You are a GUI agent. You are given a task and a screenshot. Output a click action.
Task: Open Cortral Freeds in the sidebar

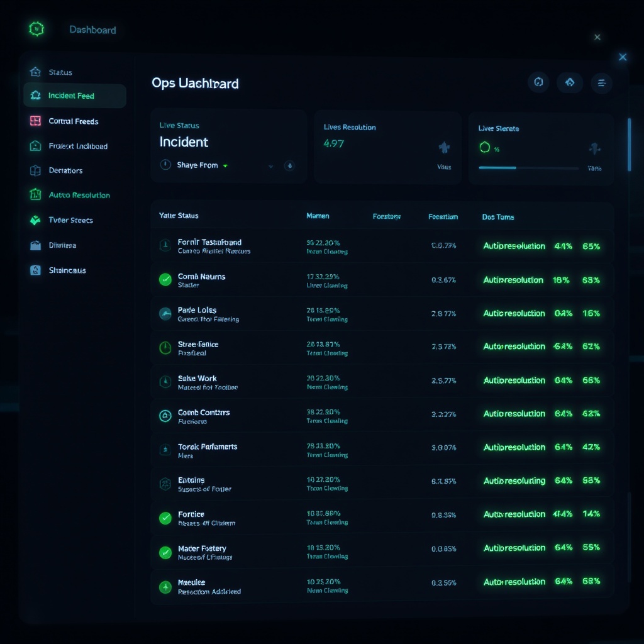point(74,121)
